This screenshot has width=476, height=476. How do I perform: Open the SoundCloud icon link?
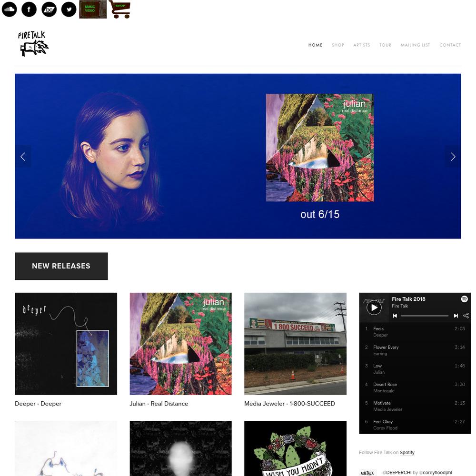pyautogui.click(x=10, y=10)
